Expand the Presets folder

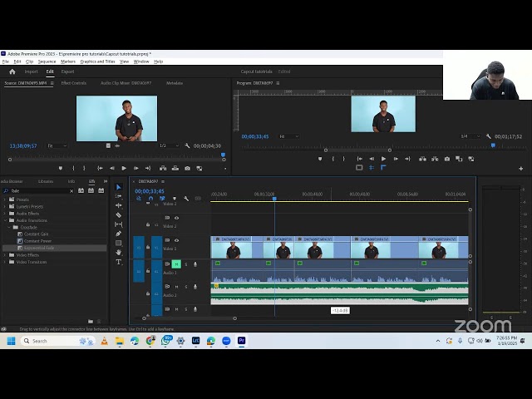tap(5, 199)
